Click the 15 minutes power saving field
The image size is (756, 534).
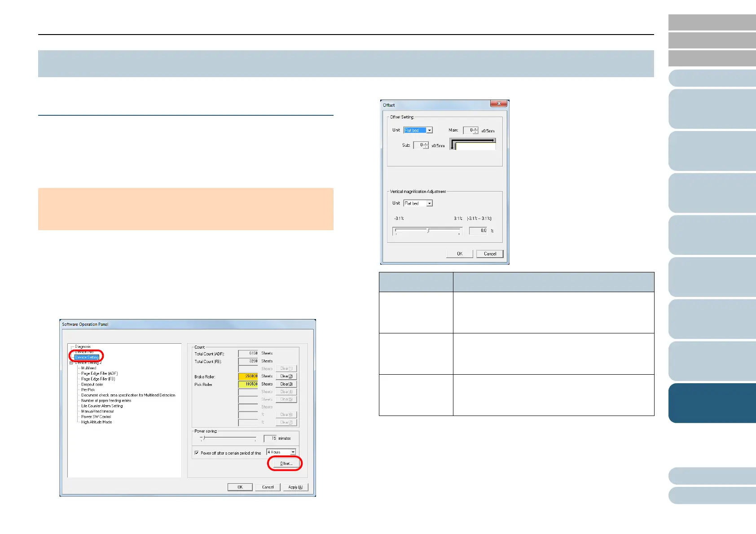pos(270,438)
